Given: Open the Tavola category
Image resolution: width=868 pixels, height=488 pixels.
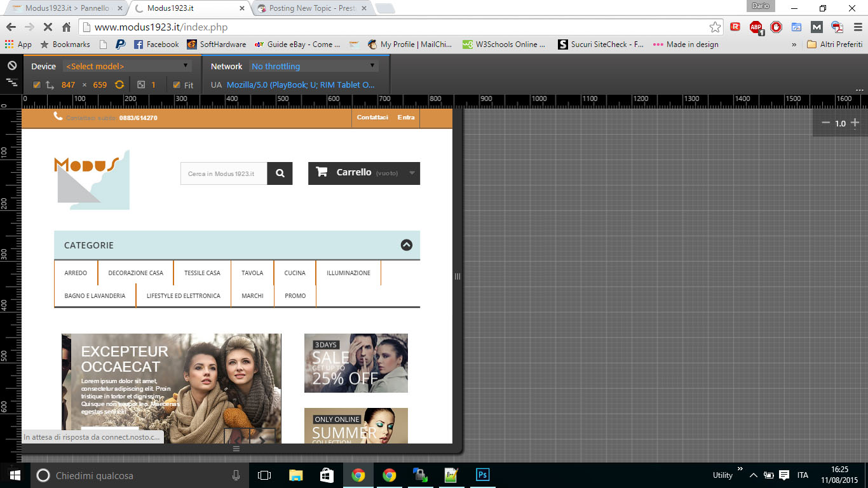Looking at the screenshot, I should click(x=252, y=273).
